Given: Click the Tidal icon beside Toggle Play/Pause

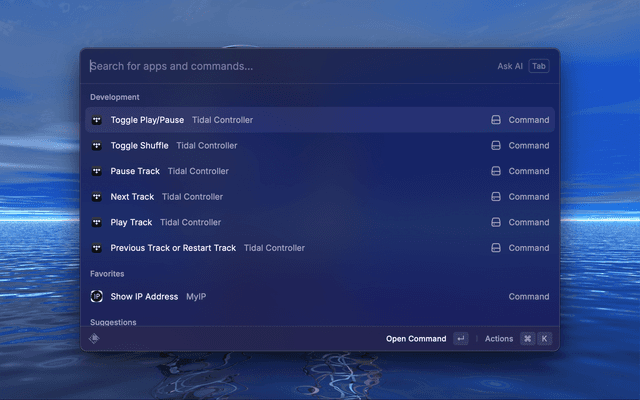Looking at the screenshot, I should pos(97,120).
